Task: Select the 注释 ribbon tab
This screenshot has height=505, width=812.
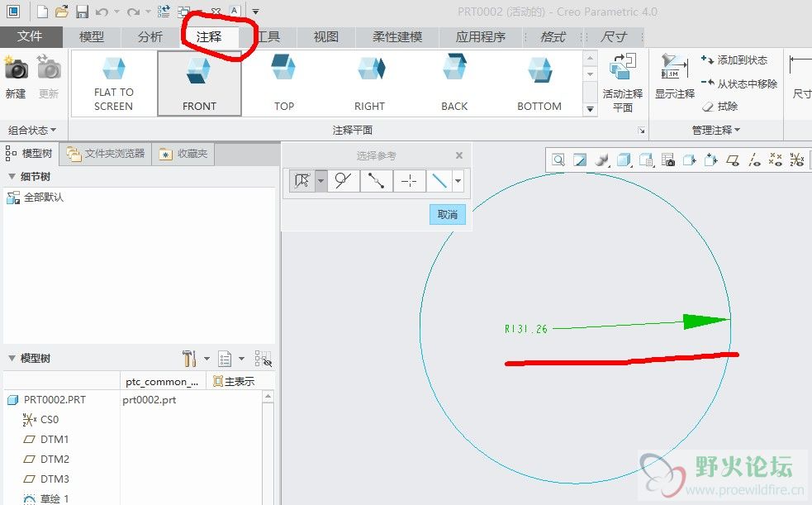Action: (209, 36)
